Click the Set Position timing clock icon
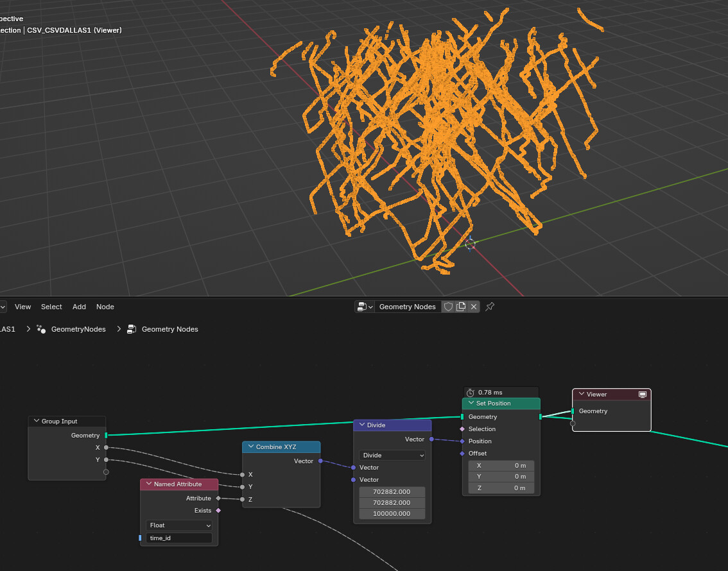728x571 pixels. [471, 393]
